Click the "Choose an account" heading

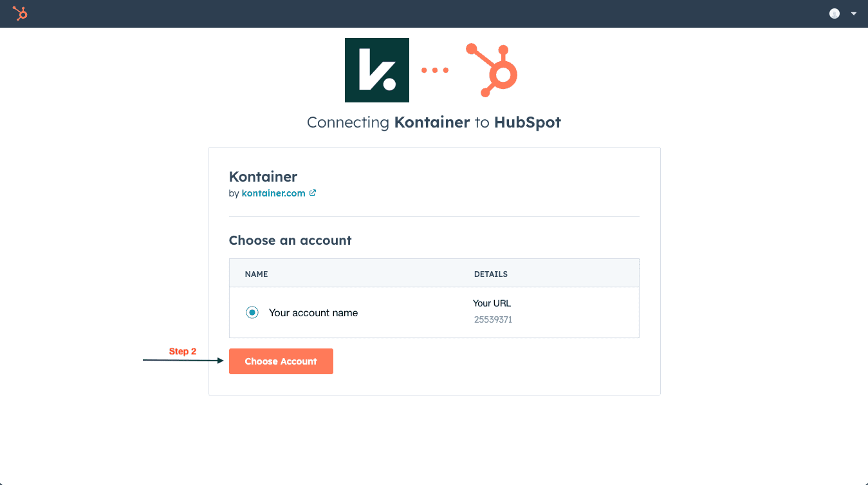tap(290, 240)
